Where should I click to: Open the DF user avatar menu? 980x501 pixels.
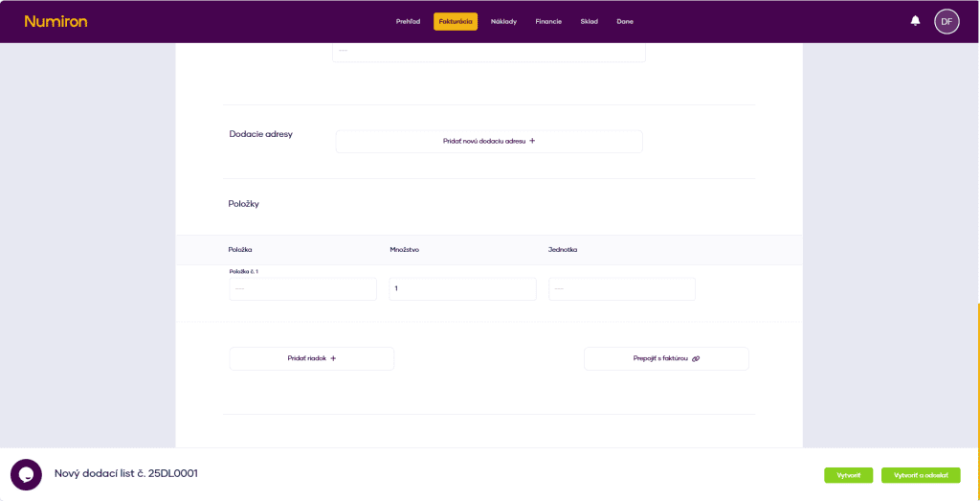tap(946, 21)
